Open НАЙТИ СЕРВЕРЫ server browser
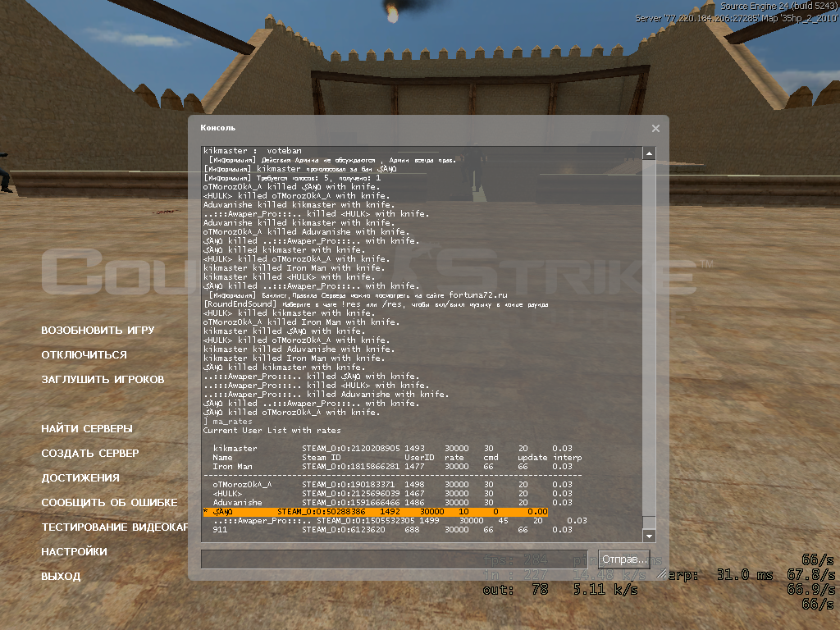 pos(87,428)
